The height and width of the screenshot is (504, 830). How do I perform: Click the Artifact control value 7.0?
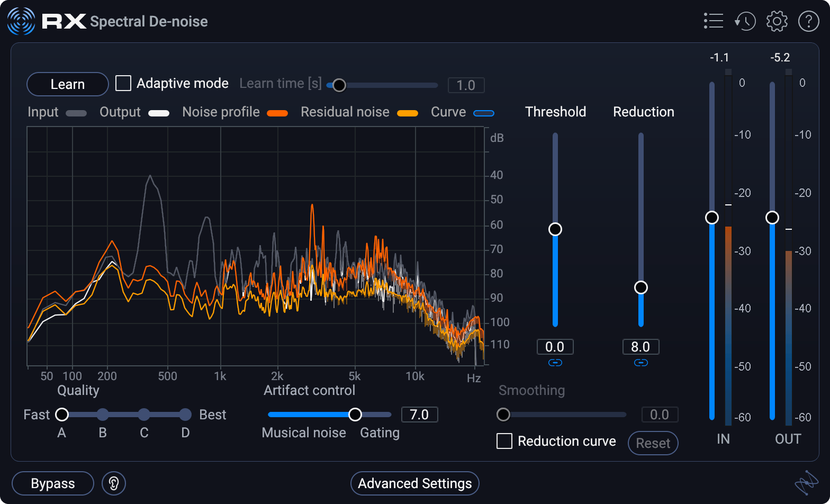coord(420,415)
